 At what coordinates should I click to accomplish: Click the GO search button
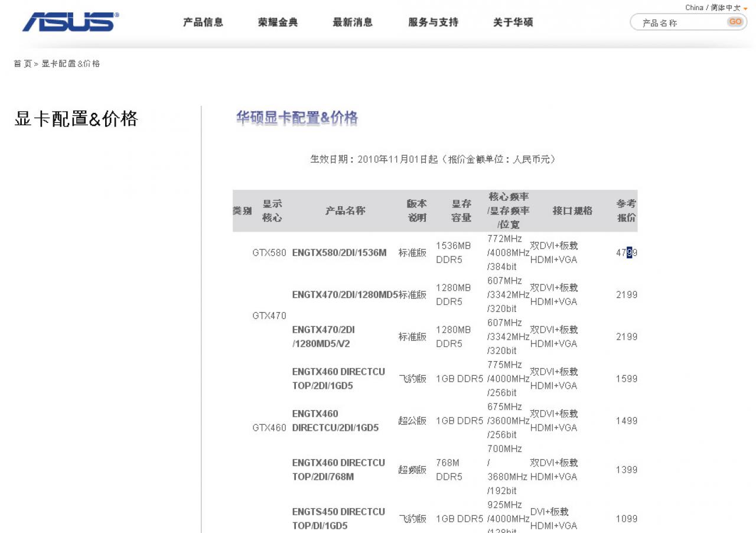[735, 22]
